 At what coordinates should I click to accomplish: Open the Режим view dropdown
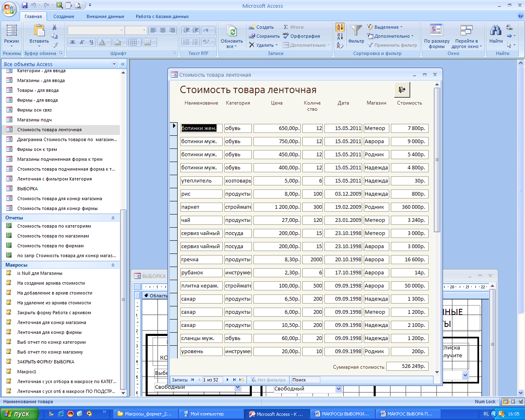pos(11,46)
